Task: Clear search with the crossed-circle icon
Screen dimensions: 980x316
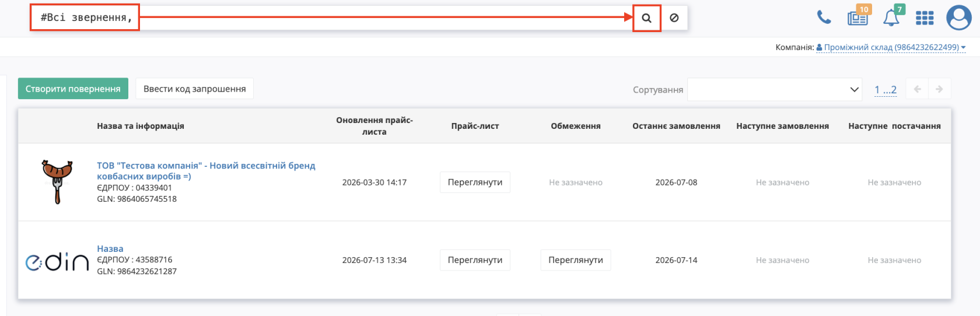Action: click(x=674, y=18)
